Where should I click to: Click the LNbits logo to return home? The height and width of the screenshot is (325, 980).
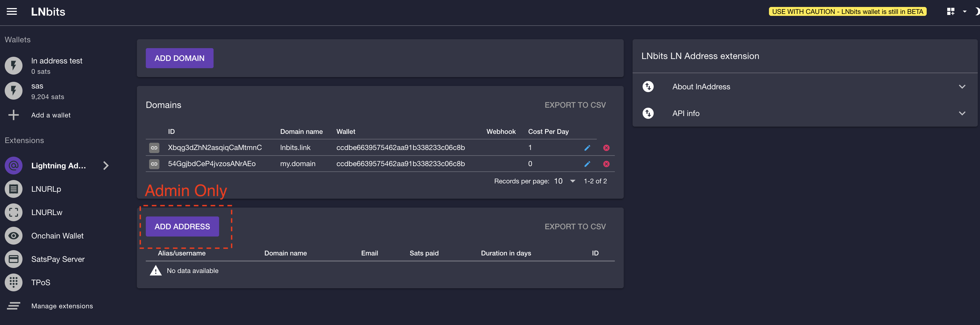click(48, 11)
